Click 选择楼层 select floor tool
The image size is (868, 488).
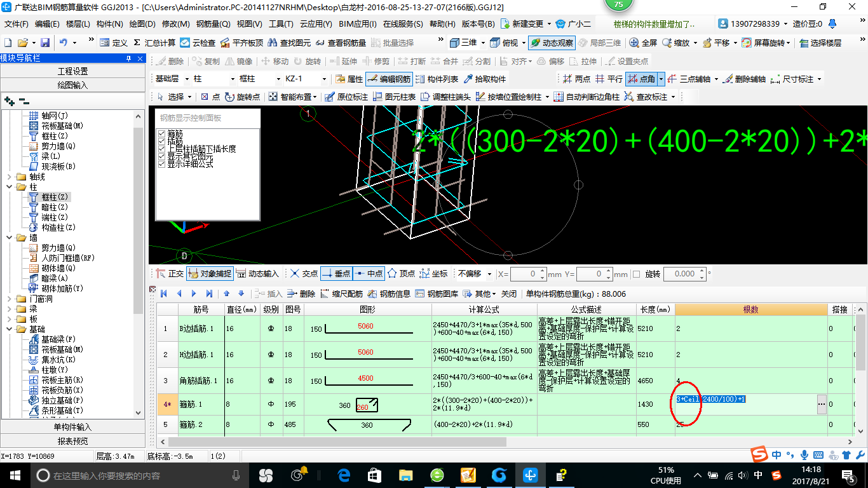pyautogui.click(x=820, y=43)
